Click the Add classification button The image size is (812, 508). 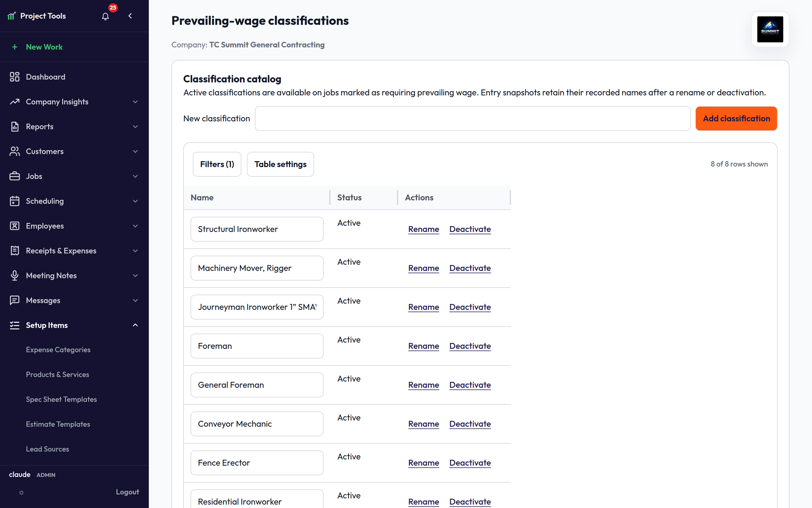tap(736, 119)
